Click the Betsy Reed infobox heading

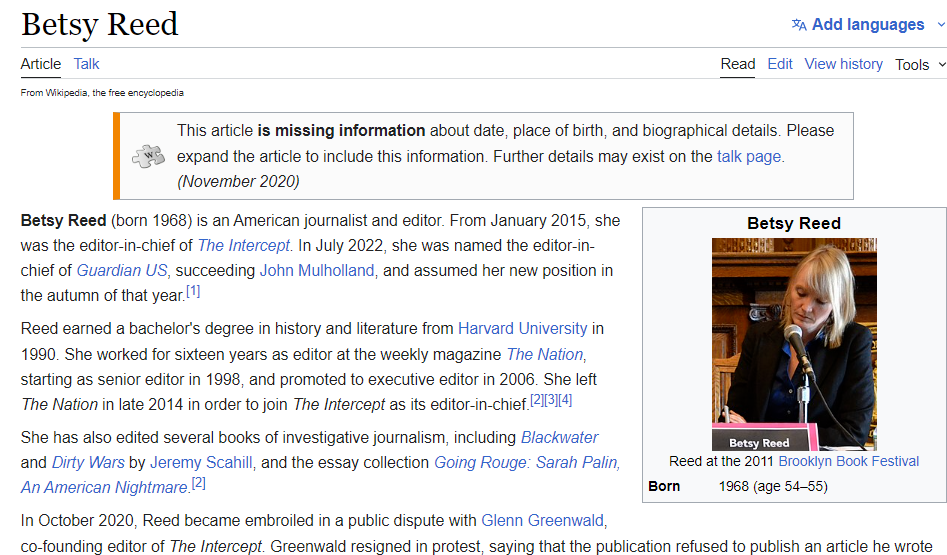point(794,223)
